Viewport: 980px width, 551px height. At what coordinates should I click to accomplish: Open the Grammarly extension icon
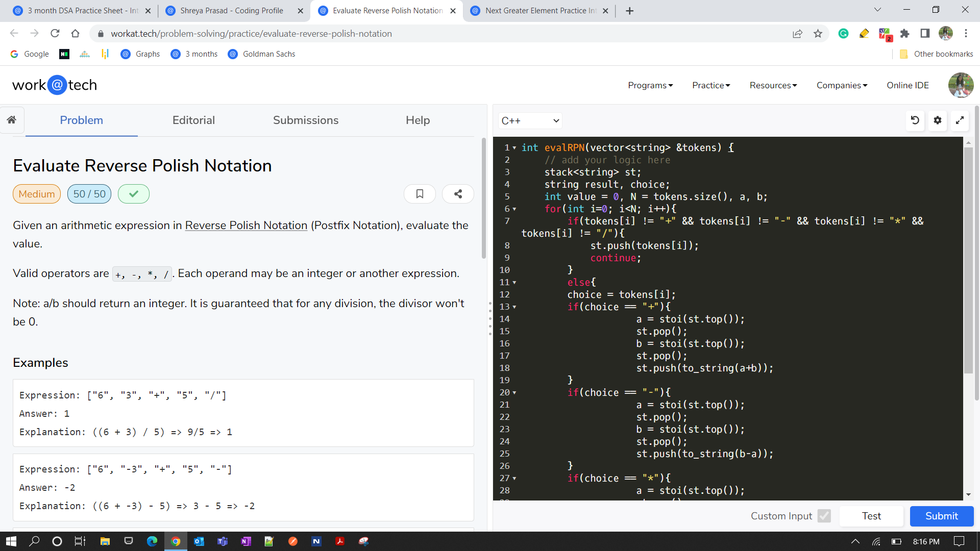(843, 34)
